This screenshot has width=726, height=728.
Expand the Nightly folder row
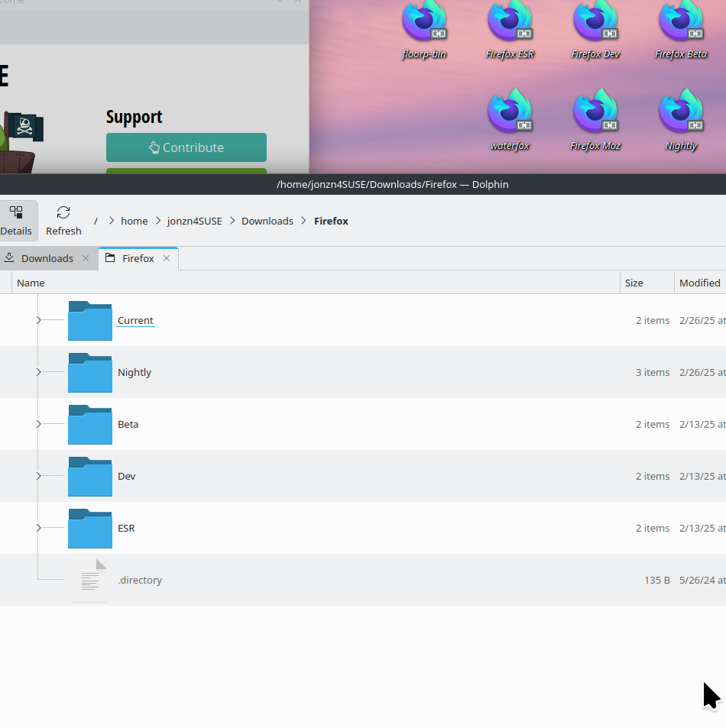[38, 372]
